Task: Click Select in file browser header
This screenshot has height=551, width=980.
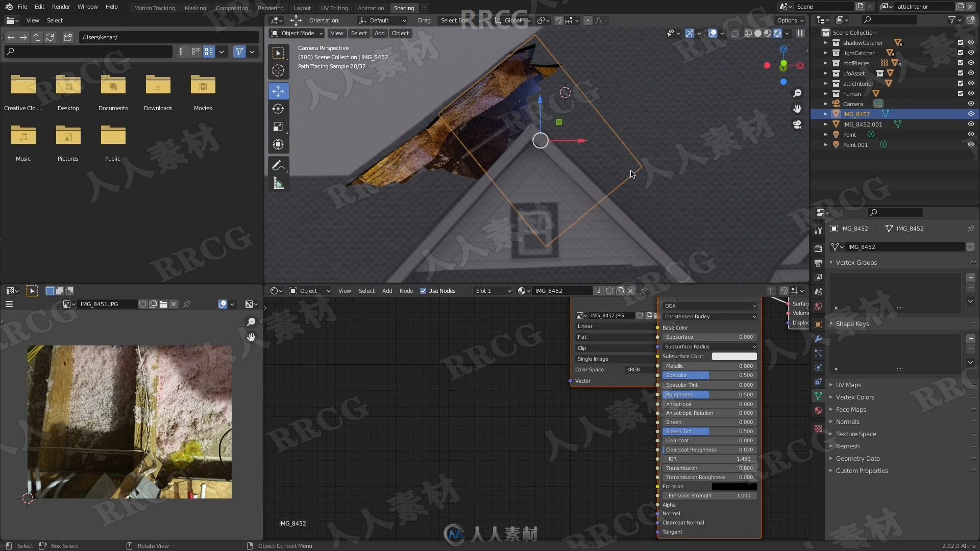Action: click(x=55, y=20)
